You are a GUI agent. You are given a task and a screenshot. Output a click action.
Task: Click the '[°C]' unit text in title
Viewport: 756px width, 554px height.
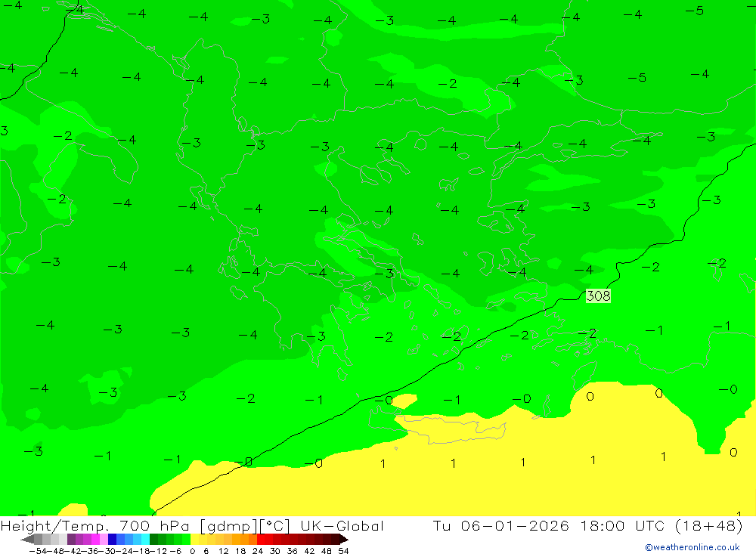tap(275, 526)
